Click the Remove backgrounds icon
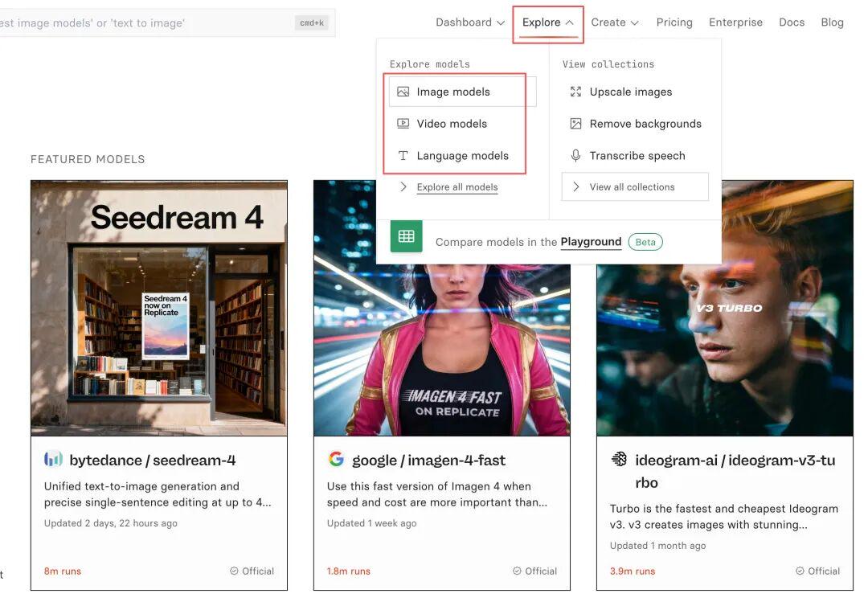 [575, 124]
